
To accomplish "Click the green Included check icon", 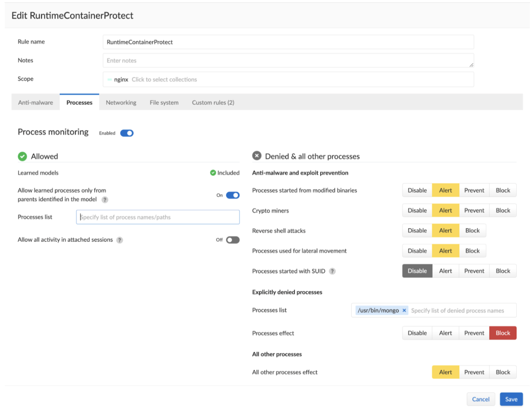I will 213,173.
